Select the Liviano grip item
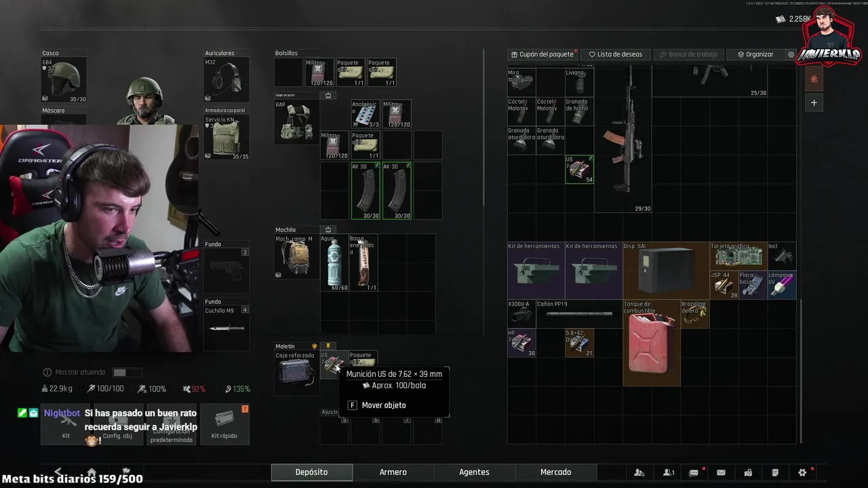The image size is (868, 488). (x=579, y=82)
